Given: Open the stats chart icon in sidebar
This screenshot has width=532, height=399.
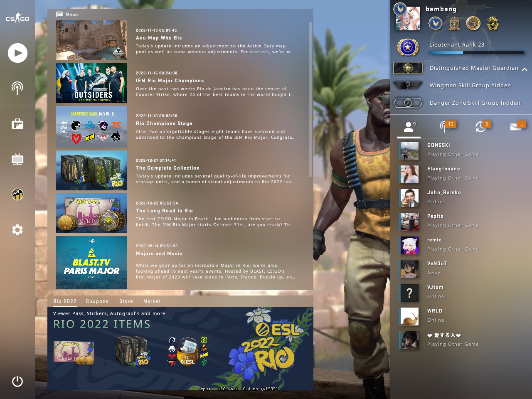Looking at the screenshot, I should pyautogui.click(x=17, y=195).
